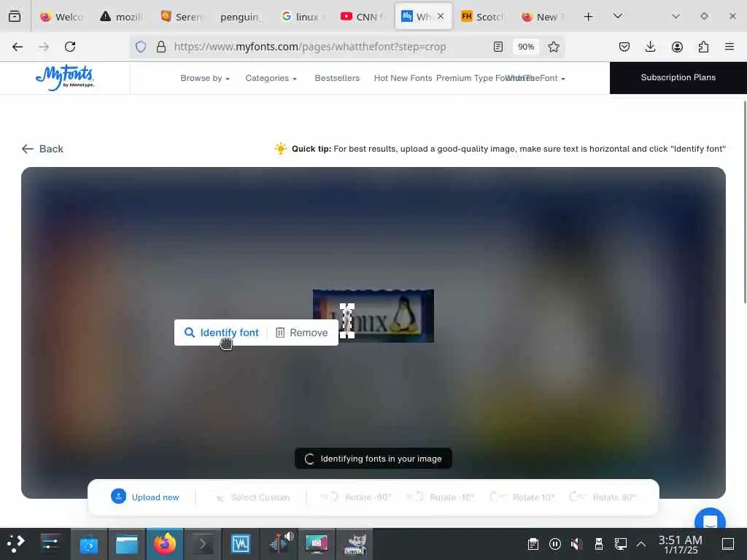
Task: Switch to the New Tab tab
Action: point(542,17)
